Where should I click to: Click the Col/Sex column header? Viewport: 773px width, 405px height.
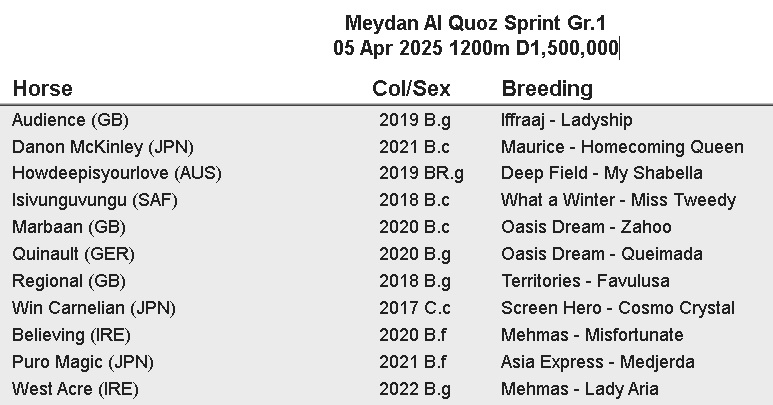point(411,88)
